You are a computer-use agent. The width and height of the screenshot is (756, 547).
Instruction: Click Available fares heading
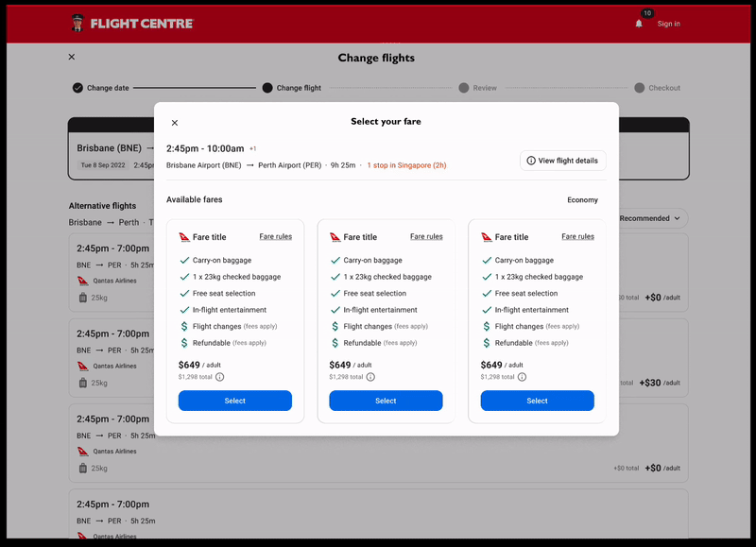(195, 199)
